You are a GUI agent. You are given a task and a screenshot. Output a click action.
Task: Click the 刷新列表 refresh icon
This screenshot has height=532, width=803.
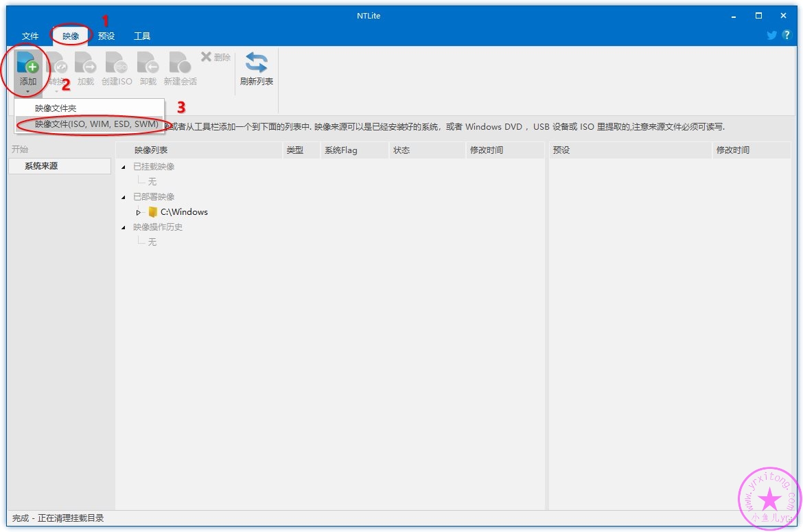point(256,63)
